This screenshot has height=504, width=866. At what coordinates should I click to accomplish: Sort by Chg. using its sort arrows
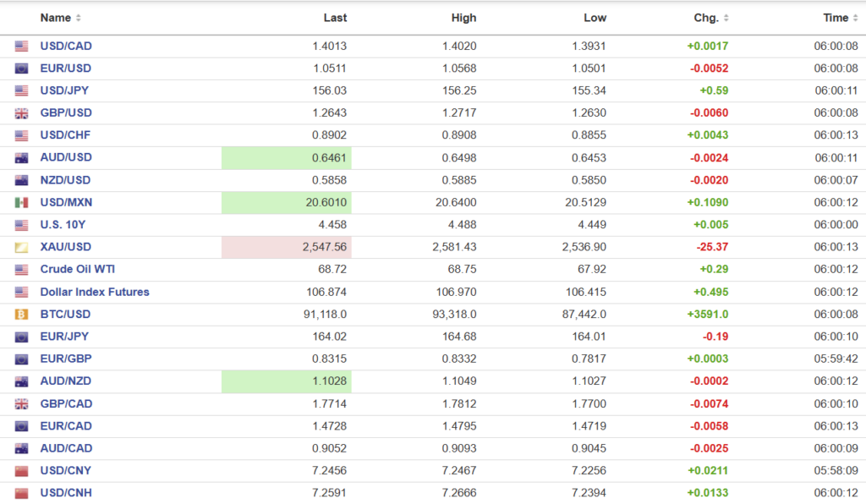pos(726,18)
